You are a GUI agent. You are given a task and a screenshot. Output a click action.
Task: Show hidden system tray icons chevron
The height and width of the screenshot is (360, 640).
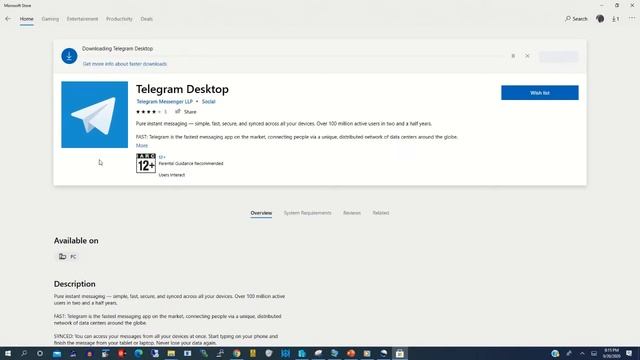[x=582, y=353]
